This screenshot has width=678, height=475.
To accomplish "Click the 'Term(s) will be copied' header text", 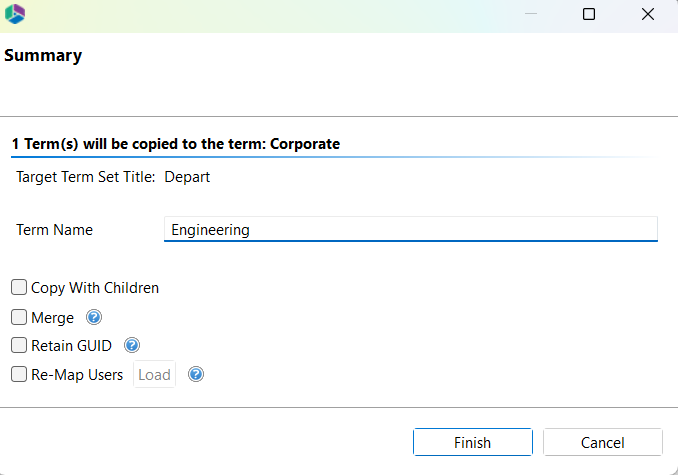I will tap(176, 144).
